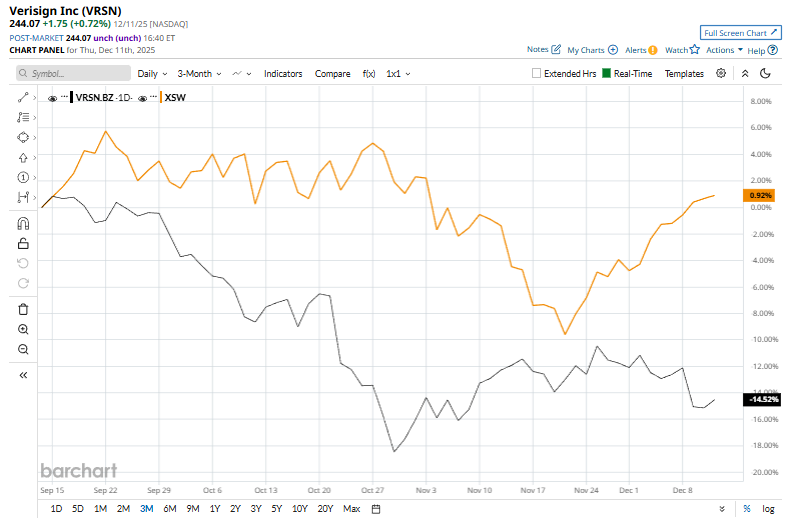Open the f(x) expressions menu
The width and height of the screenshot is (785, 523).
pos(369,74)
